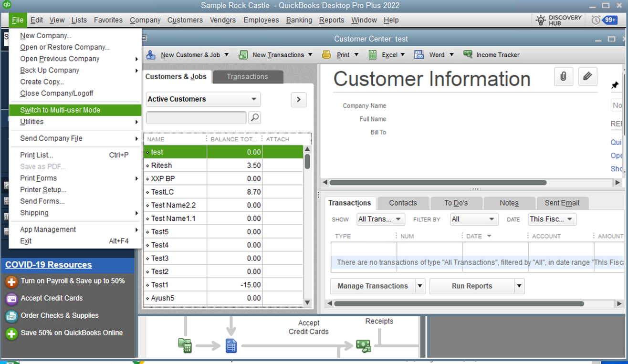Switch to the To Do's tab
The width and height of the screenshot is (628, 364).
[456, 203]
